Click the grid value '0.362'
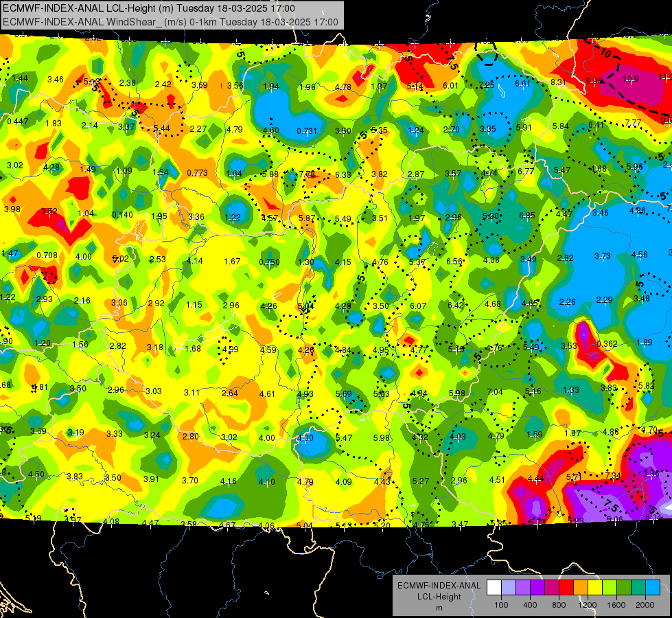The image size is (672, 618). point(607,344)
